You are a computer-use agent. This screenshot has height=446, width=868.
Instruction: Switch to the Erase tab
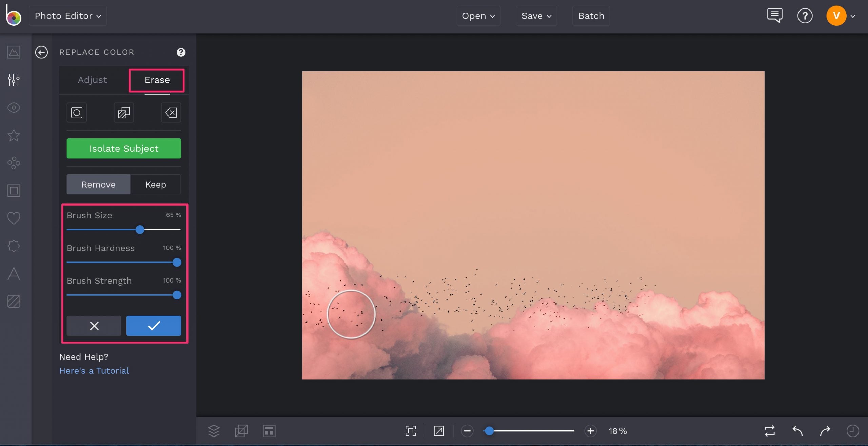(157, 80)
